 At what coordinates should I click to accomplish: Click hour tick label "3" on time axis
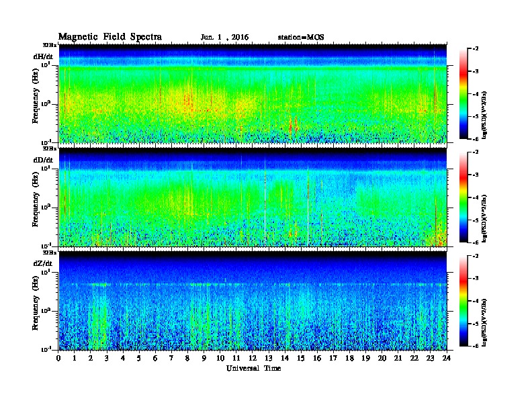pyautogui.click(x=107, y=358)
